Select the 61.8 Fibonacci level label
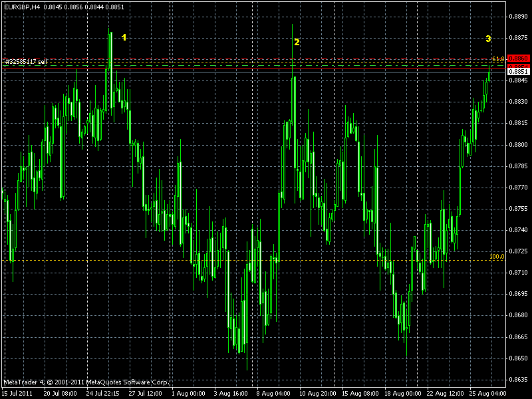532x399 pixels. click(x=497, y=59)
